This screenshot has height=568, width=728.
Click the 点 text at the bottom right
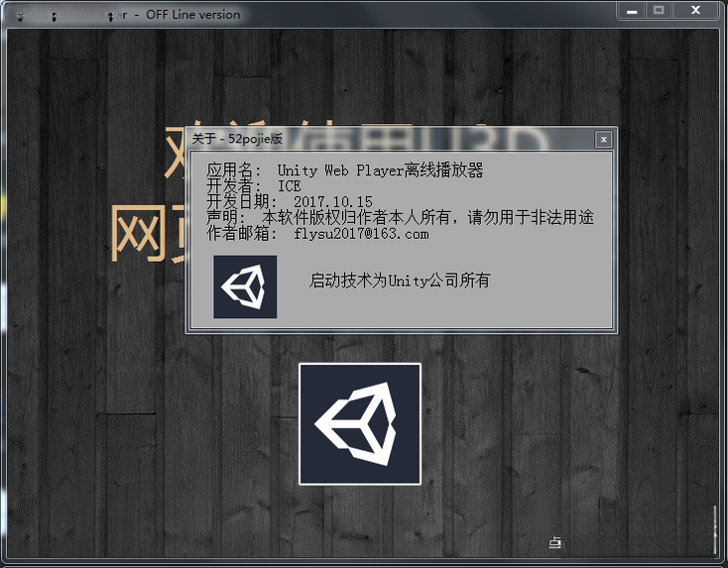tap(555, 542)
